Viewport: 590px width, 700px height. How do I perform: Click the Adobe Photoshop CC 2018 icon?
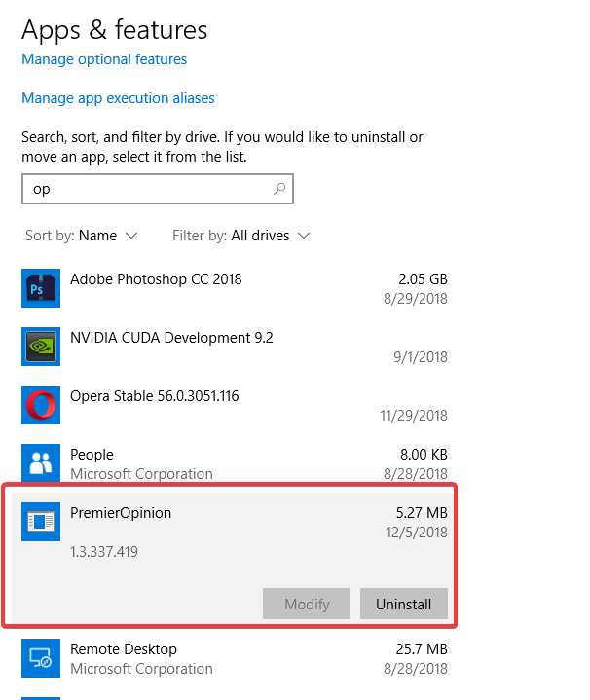pyautogui.click(x=41, y=288)
